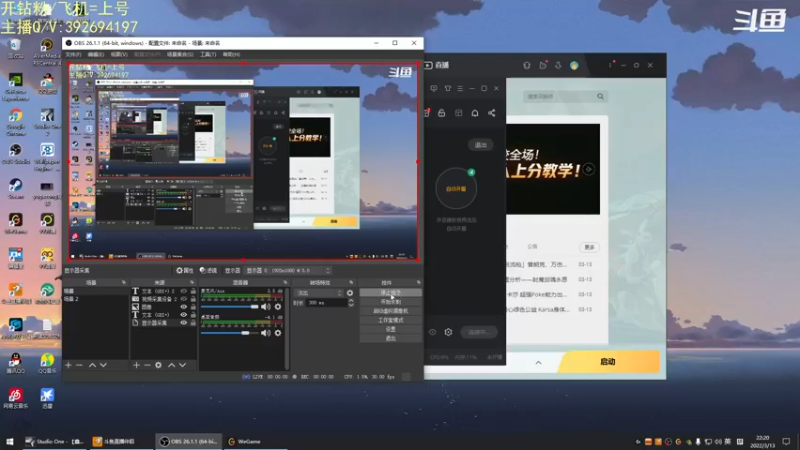Remove the selected source with the minus icon
The image size is (800, 450).
pyautogui.click(x=147, y=365)
